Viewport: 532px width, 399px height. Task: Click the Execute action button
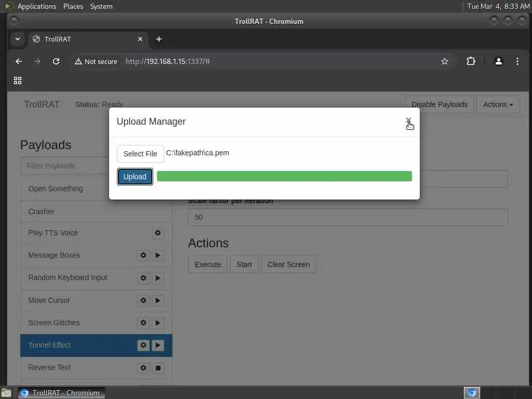(208, 264)
